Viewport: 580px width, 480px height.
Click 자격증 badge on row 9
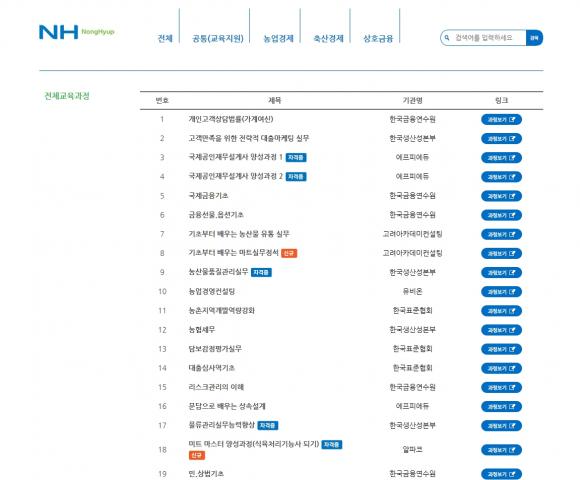tap(261, 273)
